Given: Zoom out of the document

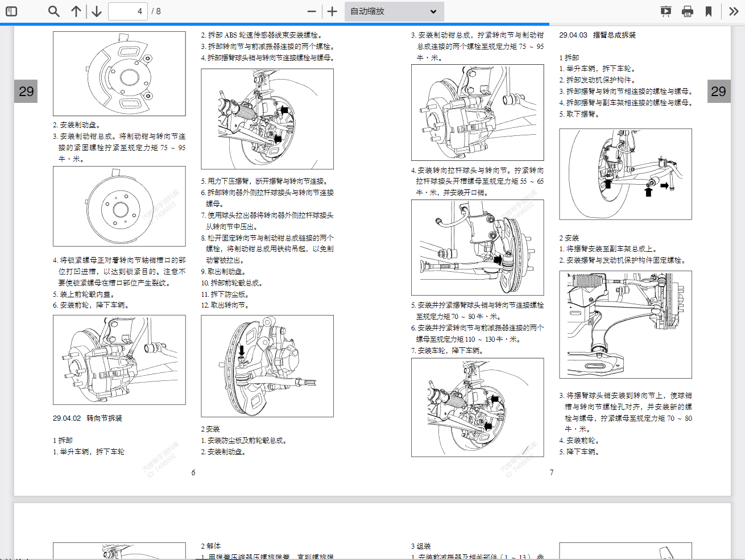Looking at the screenshot, I should (311, 11).
